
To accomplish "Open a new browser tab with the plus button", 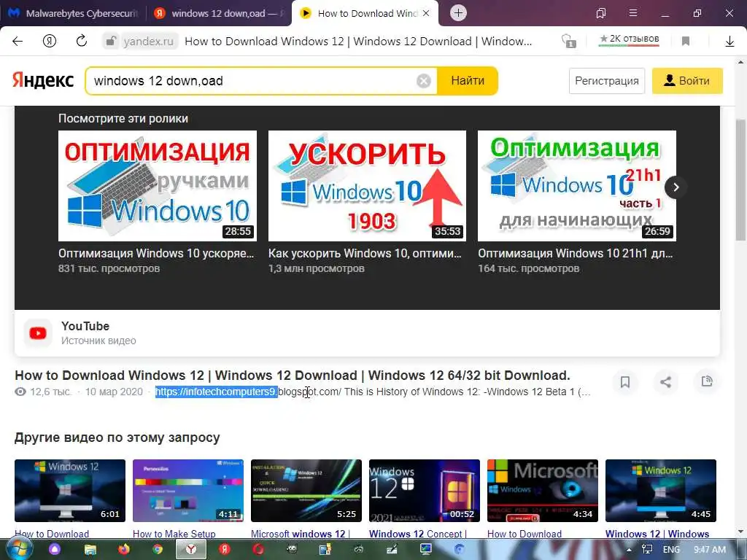I will click(458, 13).
